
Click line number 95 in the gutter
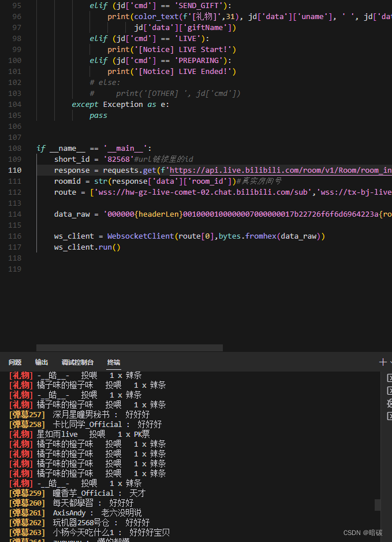click(x=17, y=6)
